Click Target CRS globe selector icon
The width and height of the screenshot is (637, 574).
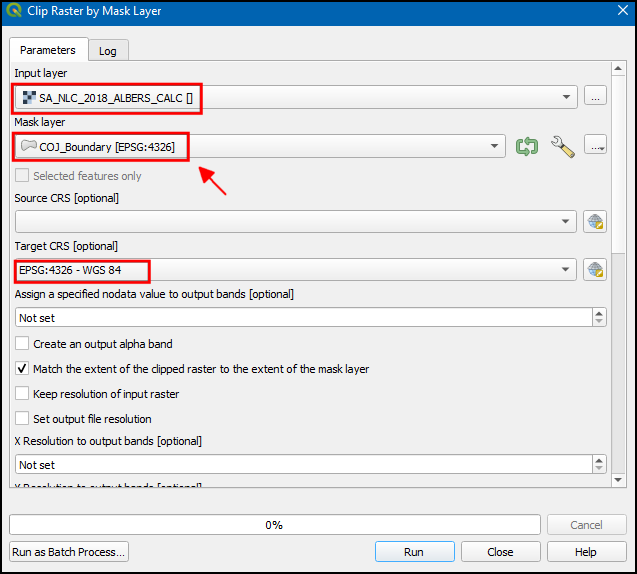[x=596, y=270]
